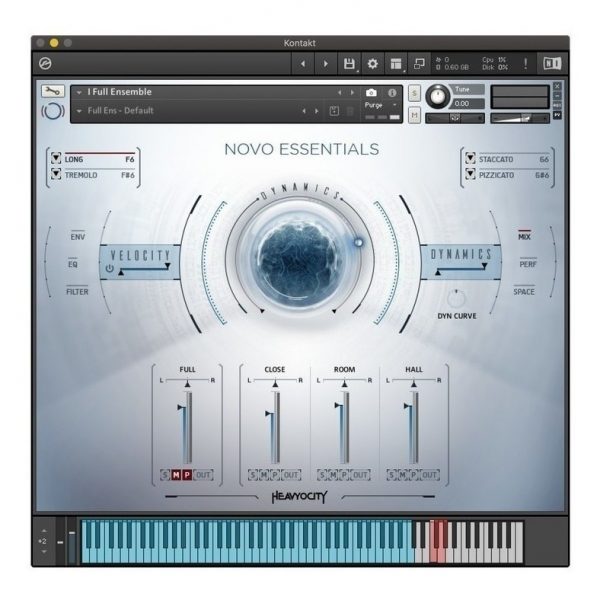The height and width of the screenshot is (600, 600).
Task: Click the instrument pan slider under Tune
Action: coord(455,118)
